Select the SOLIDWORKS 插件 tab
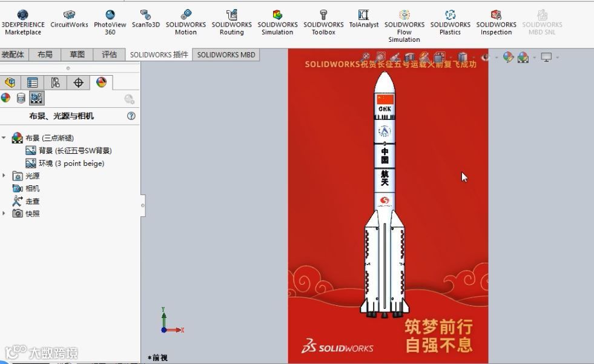The width and height of the screenshot is (594, 364). pyautogui.click(x=159, y=55)
